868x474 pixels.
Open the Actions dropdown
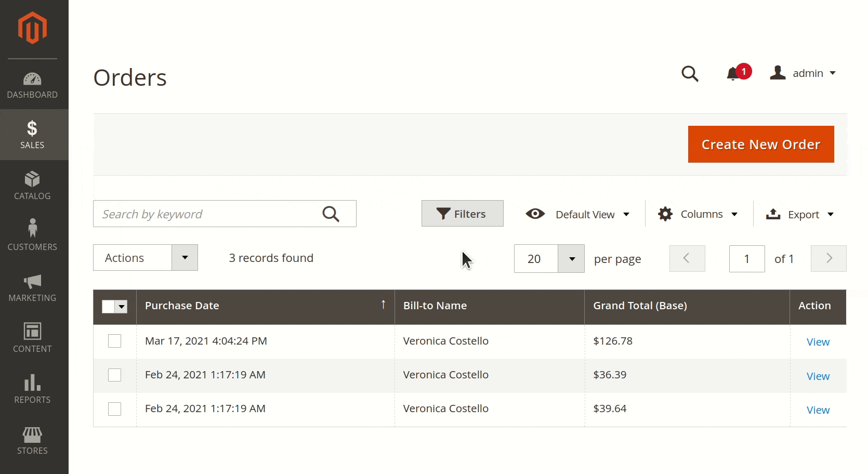(145, 257)
